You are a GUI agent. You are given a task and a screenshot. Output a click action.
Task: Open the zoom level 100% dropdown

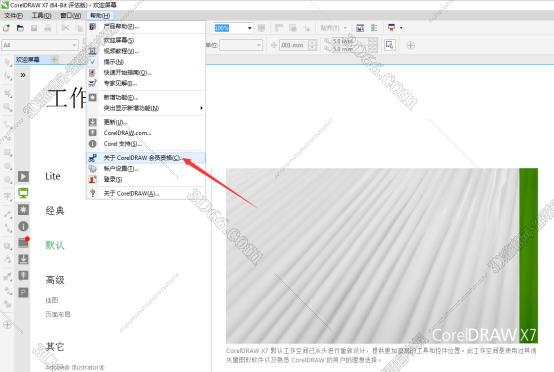(x=250, y=28)
